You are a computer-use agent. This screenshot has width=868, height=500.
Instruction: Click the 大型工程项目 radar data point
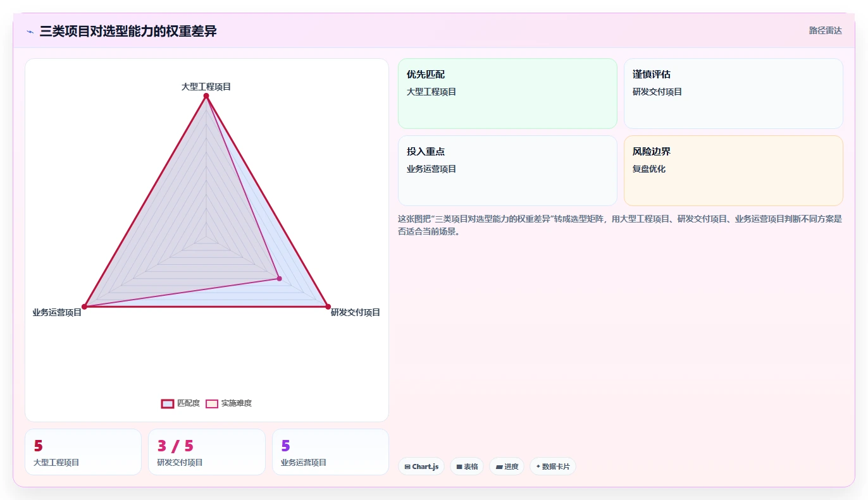pos(206,96)
